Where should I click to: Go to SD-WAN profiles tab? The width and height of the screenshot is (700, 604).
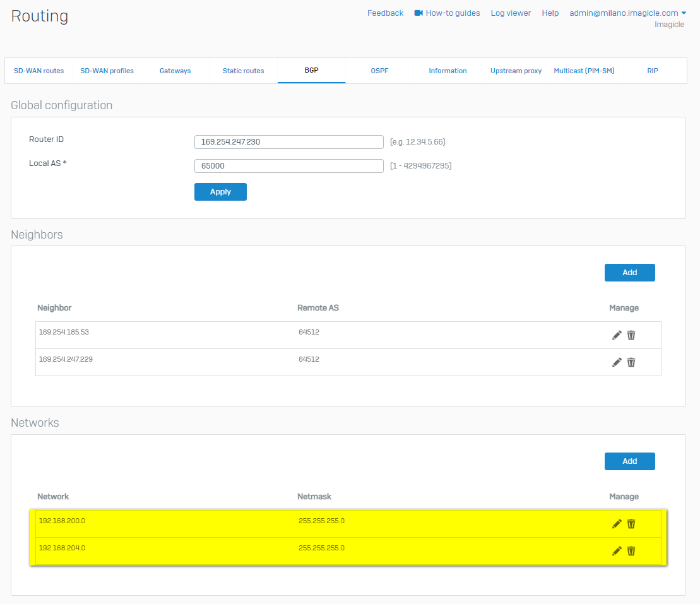tap(107, 71)
